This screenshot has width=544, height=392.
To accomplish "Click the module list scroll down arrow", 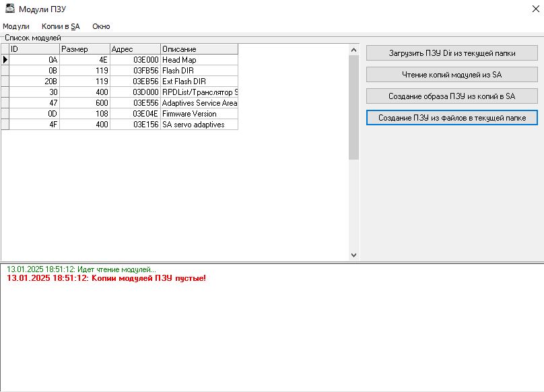I will pyautogui.click(x=353, y=255).
